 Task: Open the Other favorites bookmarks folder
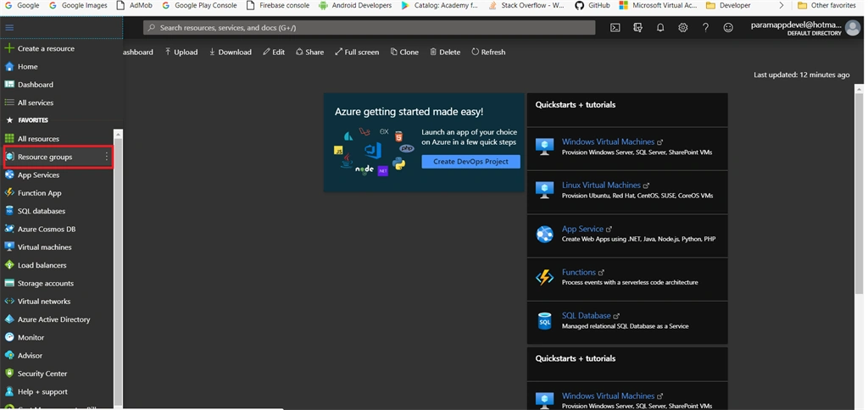pyautogui.click(x=826, y=6)
